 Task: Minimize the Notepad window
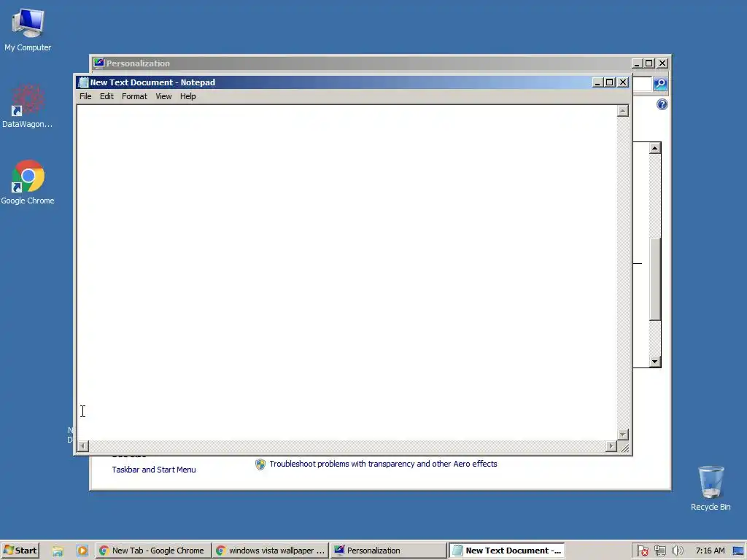click(x=597, y=82)
